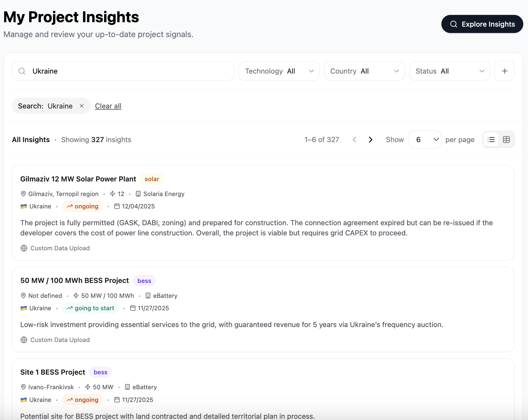Click calendar icon in 50 MW / 100 MWh card
528x420 pixels.
133,308
